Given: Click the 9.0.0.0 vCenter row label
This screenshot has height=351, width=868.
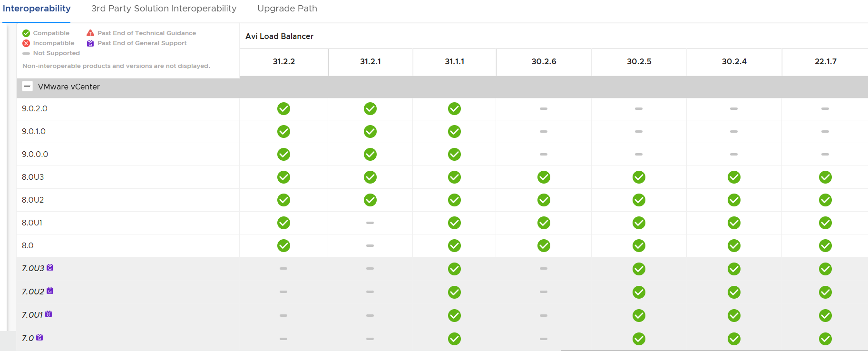Looking at the screenshot, I should click(35, 154).
